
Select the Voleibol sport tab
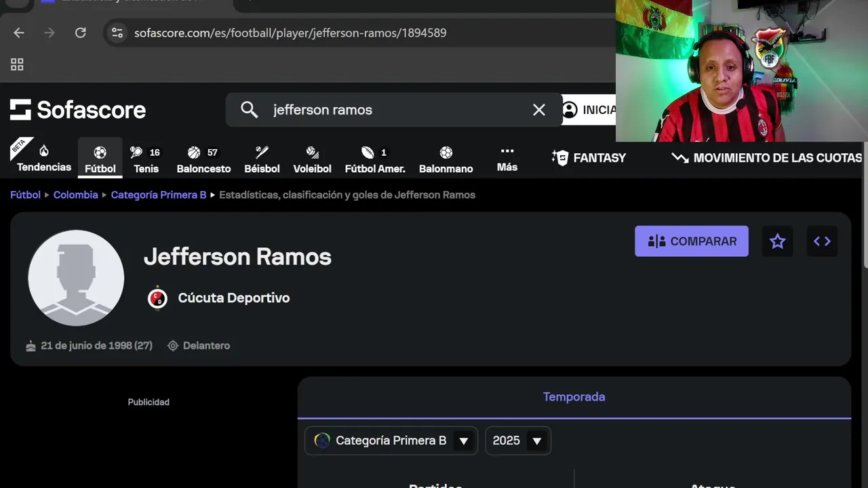(x=312, y=160)
